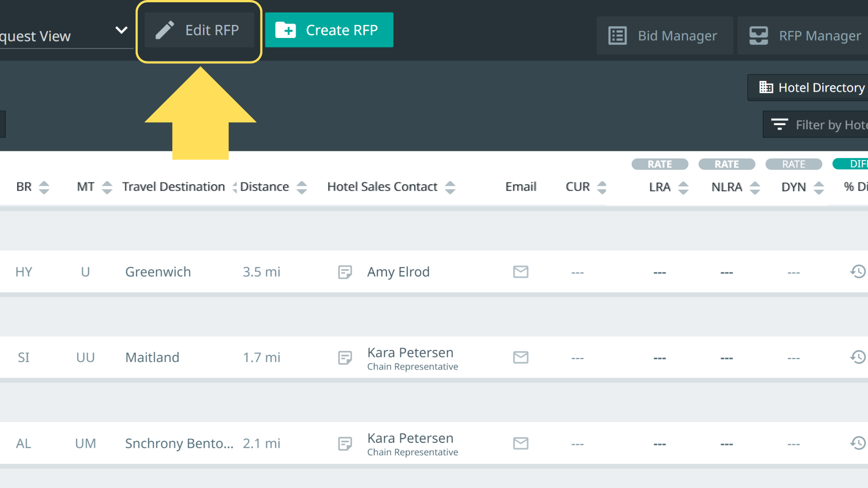Sort by the BR column
Image resolution: width=868 pixels, height=488 pixels.
click(x=44, y=187)
